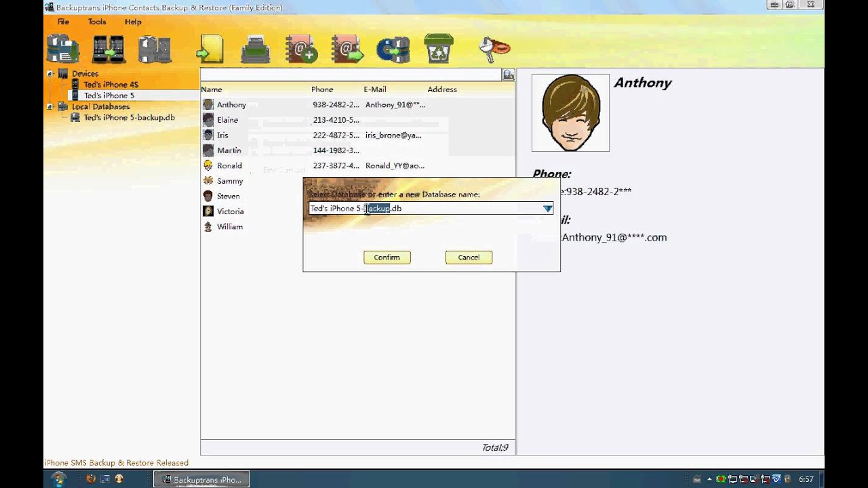
Task: Click Iris's email iris_brone@ya... cell
Action: (x=393, y=136)
